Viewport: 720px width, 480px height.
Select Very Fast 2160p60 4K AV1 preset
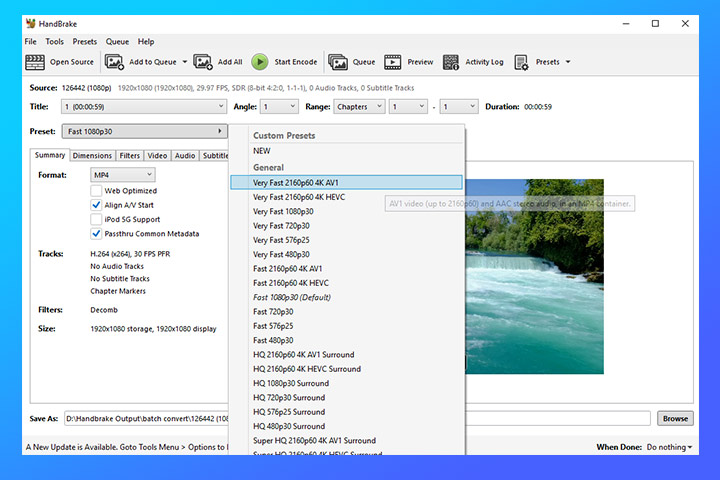[x=347, y=183]
